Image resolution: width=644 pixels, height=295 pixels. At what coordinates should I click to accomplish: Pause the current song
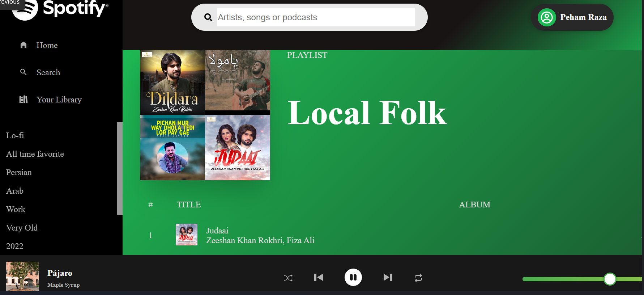[x=353, y=277]
